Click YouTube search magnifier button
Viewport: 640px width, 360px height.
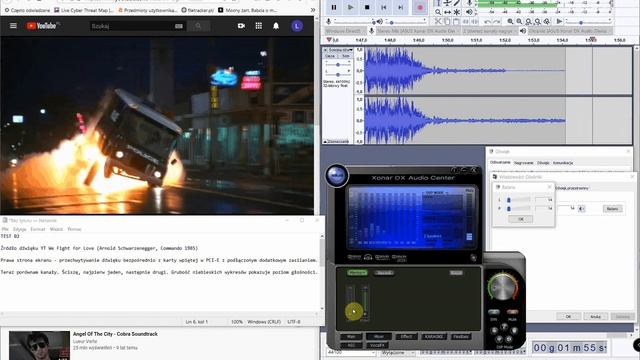click(x=198, y=26)
